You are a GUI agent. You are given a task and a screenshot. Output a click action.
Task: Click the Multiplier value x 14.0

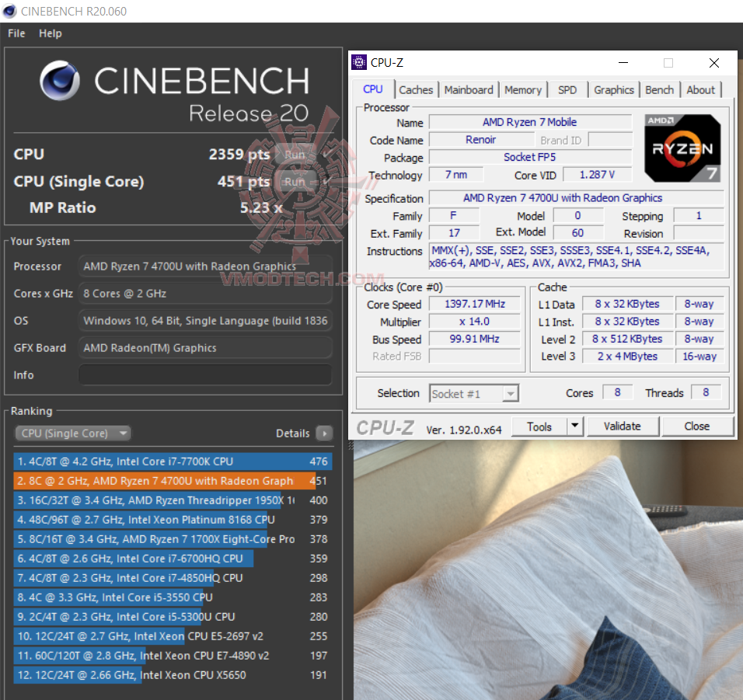click(474, 321)
